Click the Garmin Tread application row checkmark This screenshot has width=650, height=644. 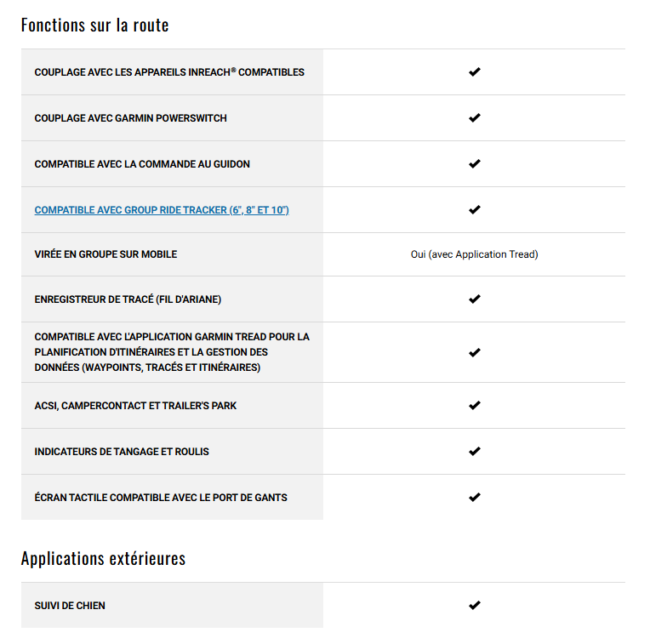(x=474, y=353)
